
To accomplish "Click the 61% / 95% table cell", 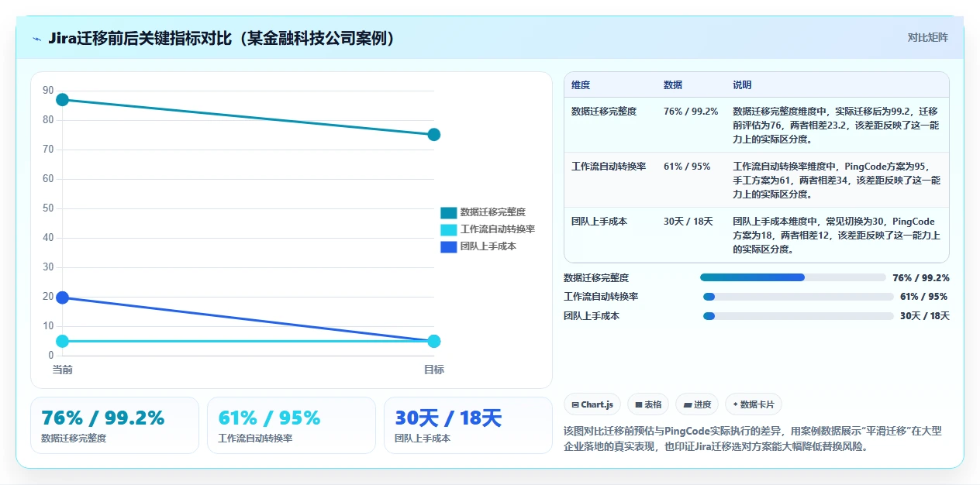I will 687,167.
